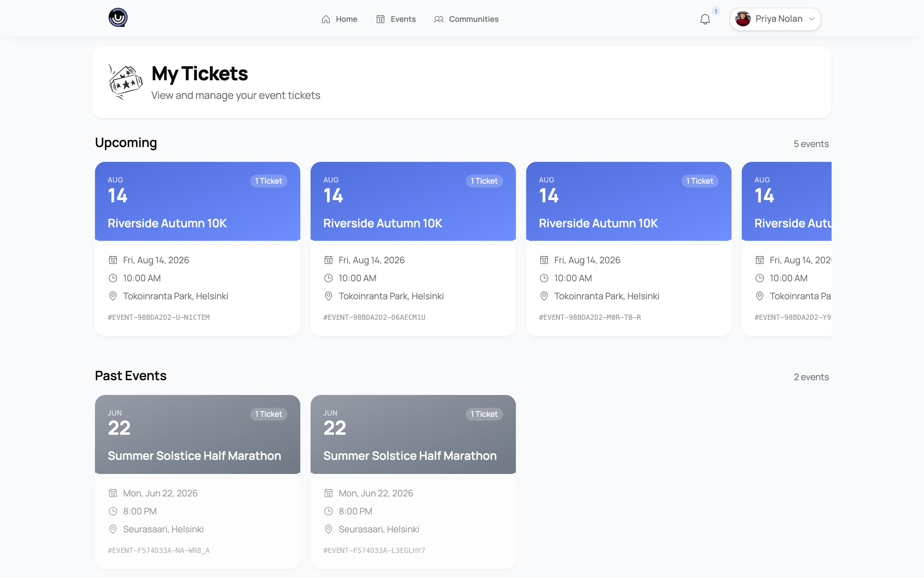Click calendar icon on D6AECM1U ticket card
924x578 pixels.
[x=328, y=260]
